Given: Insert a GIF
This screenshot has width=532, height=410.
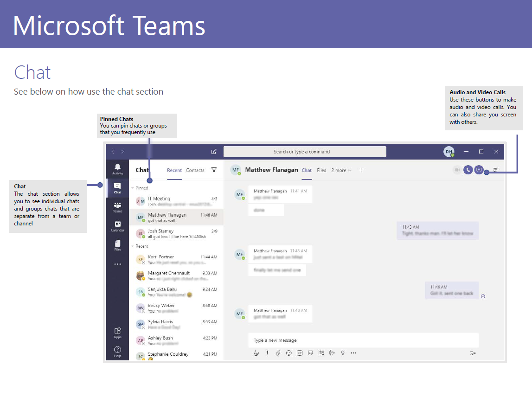Looking at the screenshot, I should click(300, 353).
